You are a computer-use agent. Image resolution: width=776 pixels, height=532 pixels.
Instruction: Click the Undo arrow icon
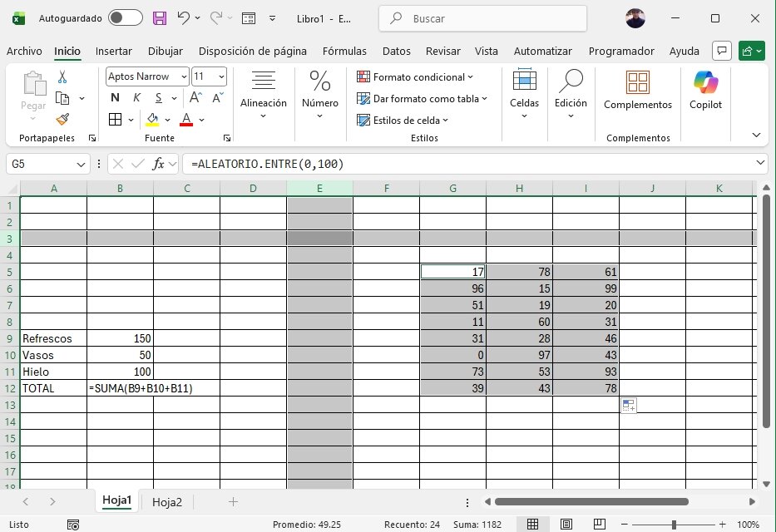tap(185, 17)
